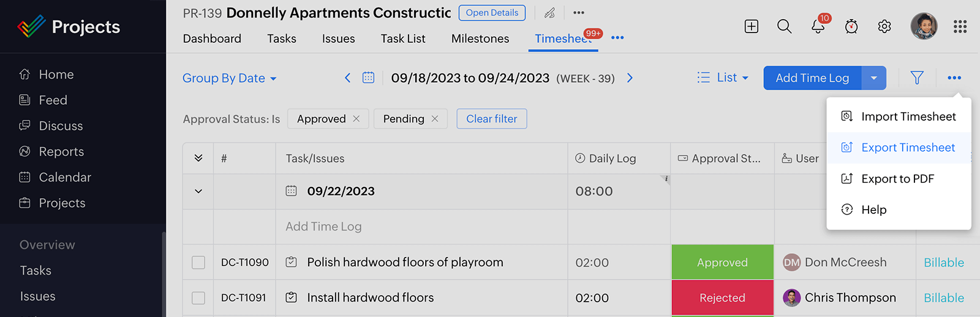980x317 pixels.
Task: Switch to the Milestones tab
Action: [x=480, y=39]
